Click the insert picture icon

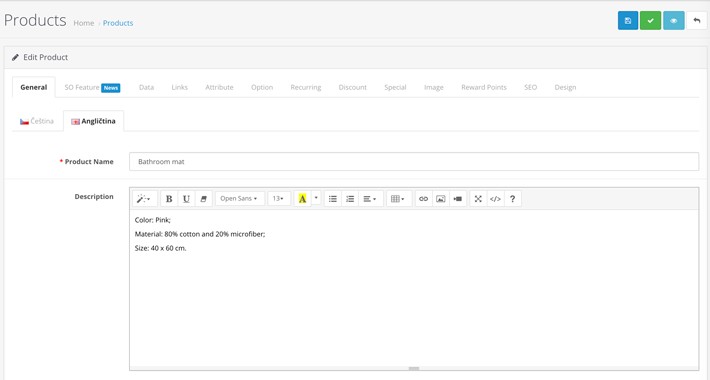441,198
